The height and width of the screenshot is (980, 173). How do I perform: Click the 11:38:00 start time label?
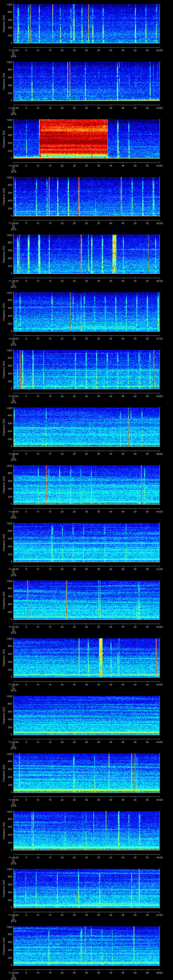point(13,454)
